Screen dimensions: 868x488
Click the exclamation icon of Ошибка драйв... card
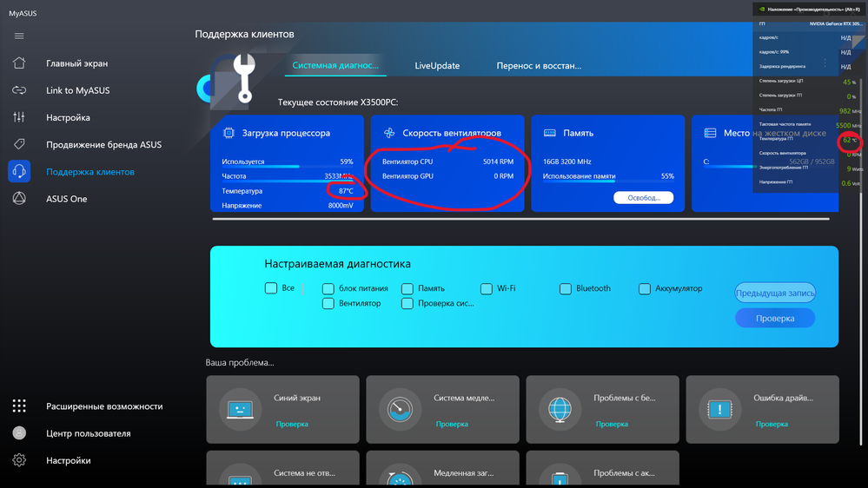719,410
